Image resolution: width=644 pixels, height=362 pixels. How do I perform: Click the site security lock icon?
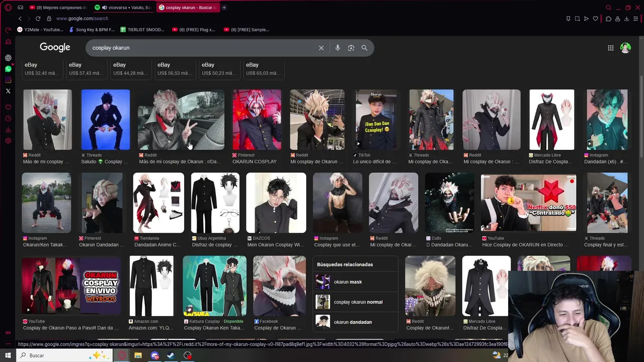tap(49, 19)
